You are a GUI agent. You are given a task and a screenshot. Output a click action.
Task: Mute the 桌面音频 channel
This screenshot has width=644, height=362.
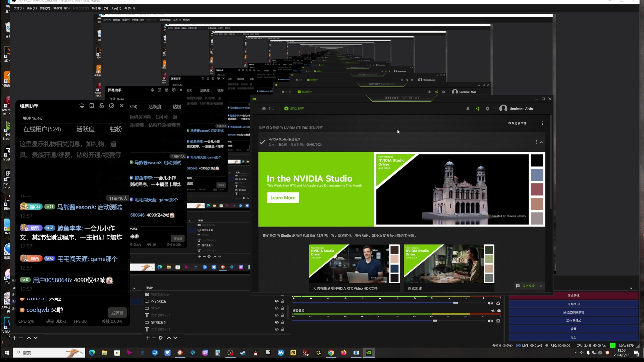[490, 321]
